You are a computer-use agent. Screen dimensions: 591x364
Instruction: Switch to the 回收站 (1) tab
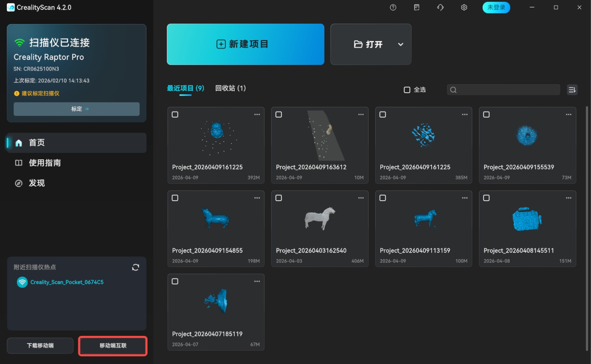[230, 88]
